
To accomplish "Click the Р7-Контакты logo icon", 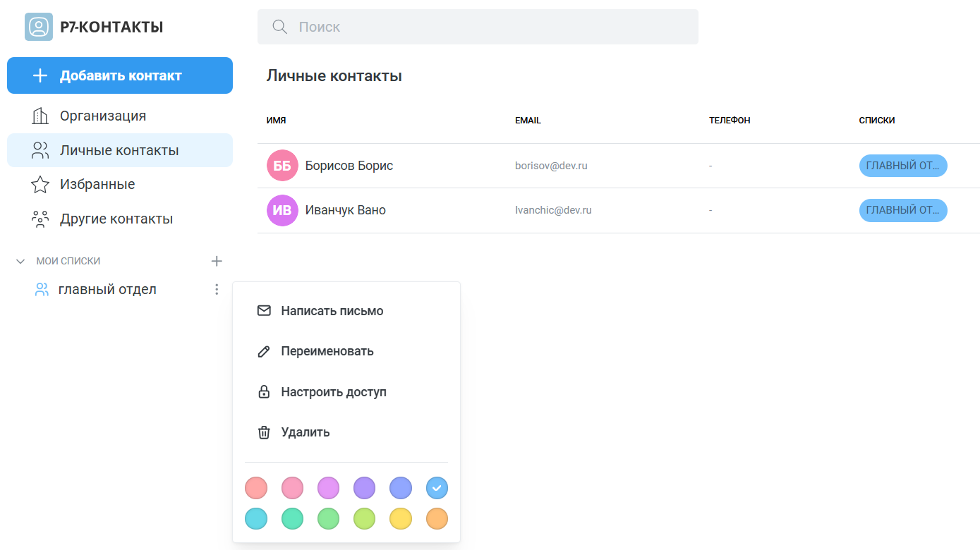I will (39, 27).
